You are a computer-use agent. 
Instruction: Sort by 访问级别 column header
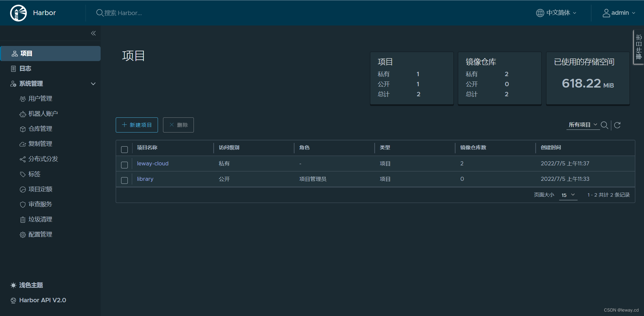coord(229,148)
